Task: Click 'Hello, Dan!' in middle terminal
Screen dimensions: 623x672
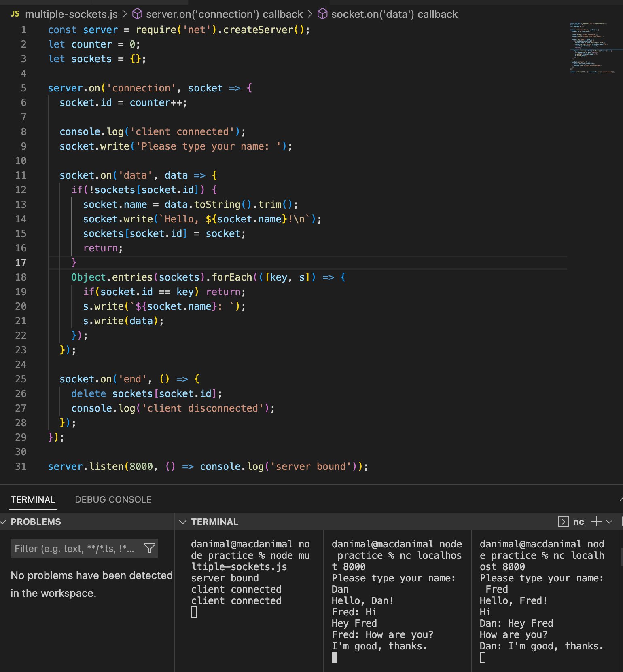Action: 362,601
